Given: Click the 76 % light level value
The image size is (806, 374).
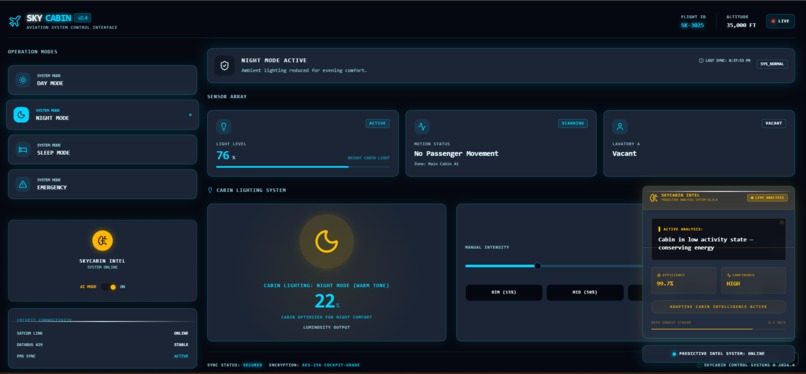Looking at the screenshot, I should point(226,155).
